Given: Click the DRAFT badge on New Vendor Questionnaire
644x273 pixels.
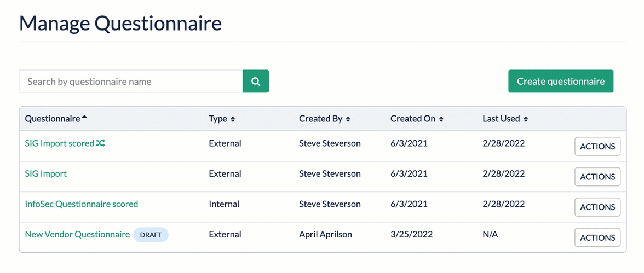Looking at the screenshot, I should coord(151,235).
